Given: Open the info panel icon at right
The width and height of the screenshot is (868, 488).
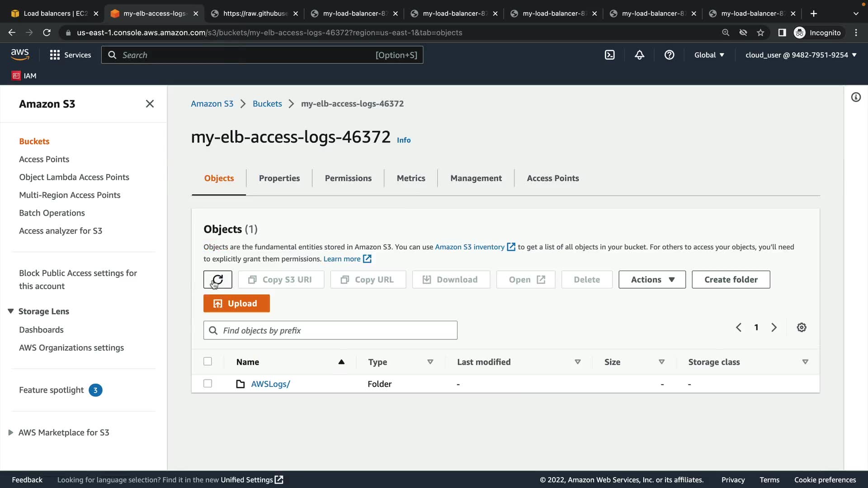Looking at the screenshot, I should pos(855,97).
